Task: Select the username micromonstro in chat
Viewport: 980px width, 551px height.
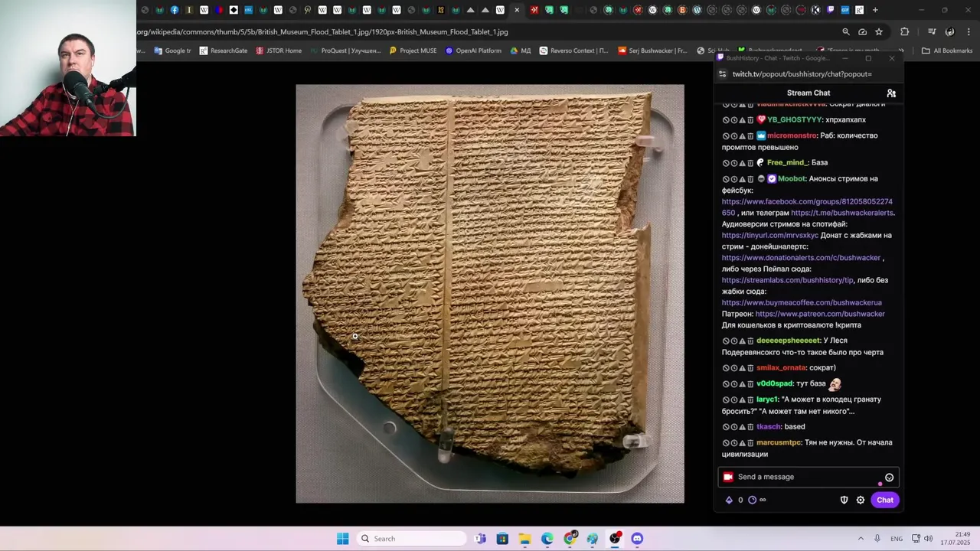Action: pyautogui.click(x=792, y=136)
